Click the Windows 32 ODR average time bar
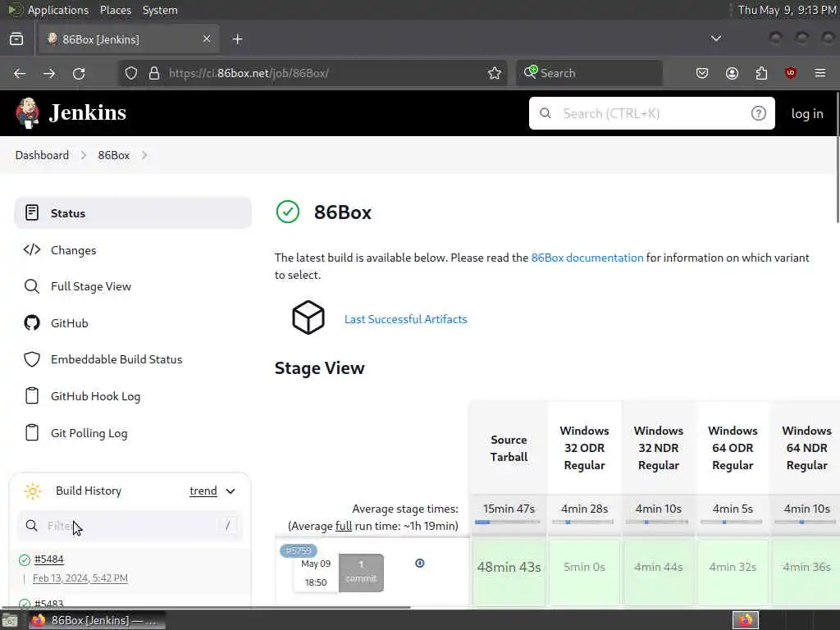 tap(582, 522)
